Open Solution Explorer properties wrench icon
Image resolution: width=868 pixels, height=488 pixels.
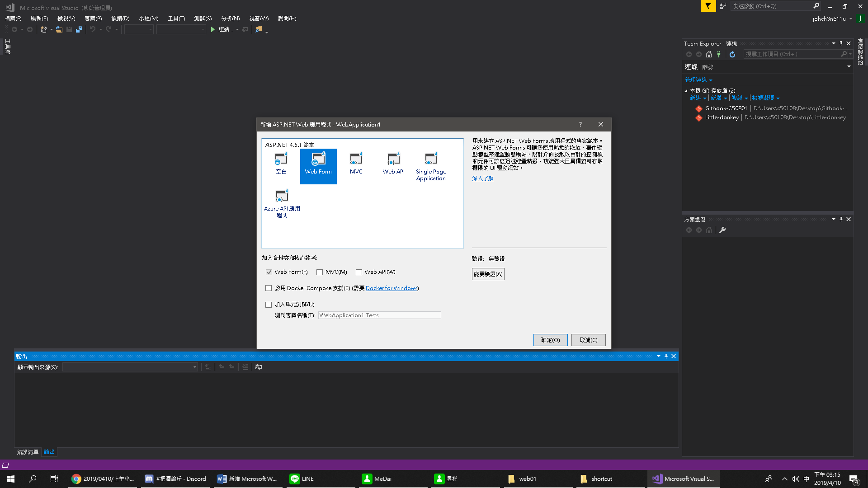point(722,230)
